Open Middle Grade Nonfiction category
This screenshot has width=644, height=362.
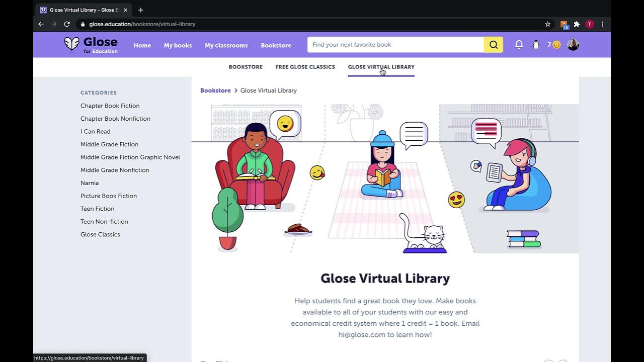pos(115,170)
